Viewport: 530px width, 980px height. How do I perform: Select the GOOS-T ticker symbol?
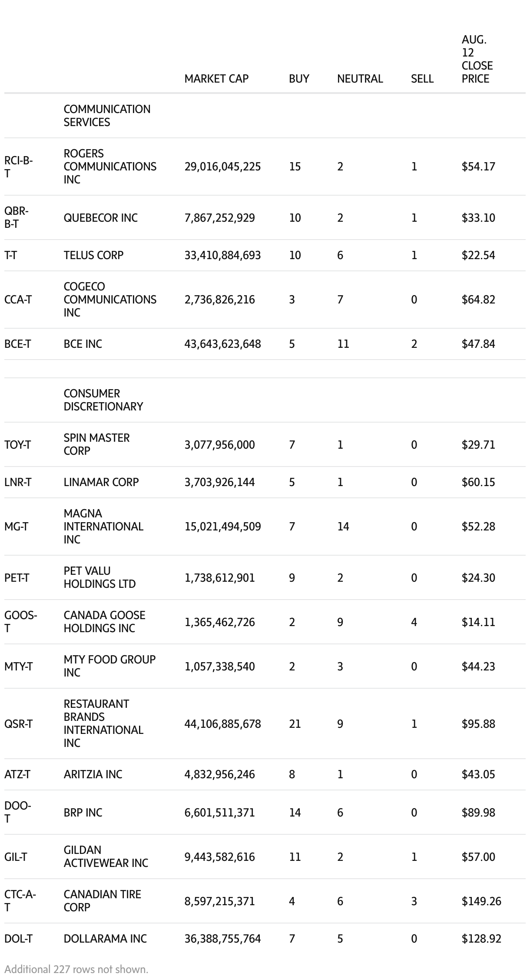[20, 622]
